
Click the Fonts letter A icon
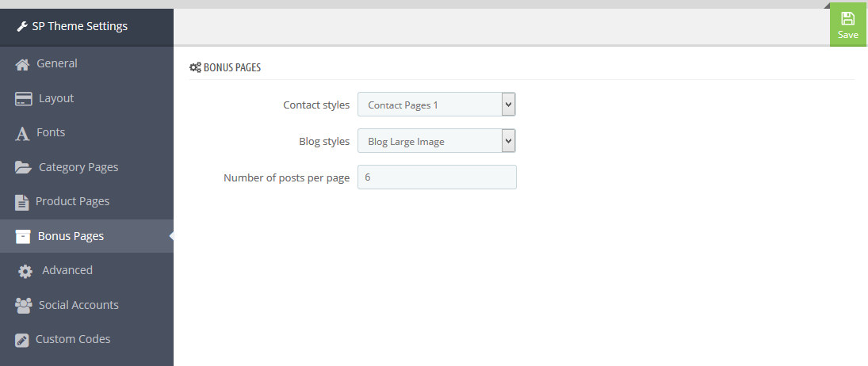[22, 134]
